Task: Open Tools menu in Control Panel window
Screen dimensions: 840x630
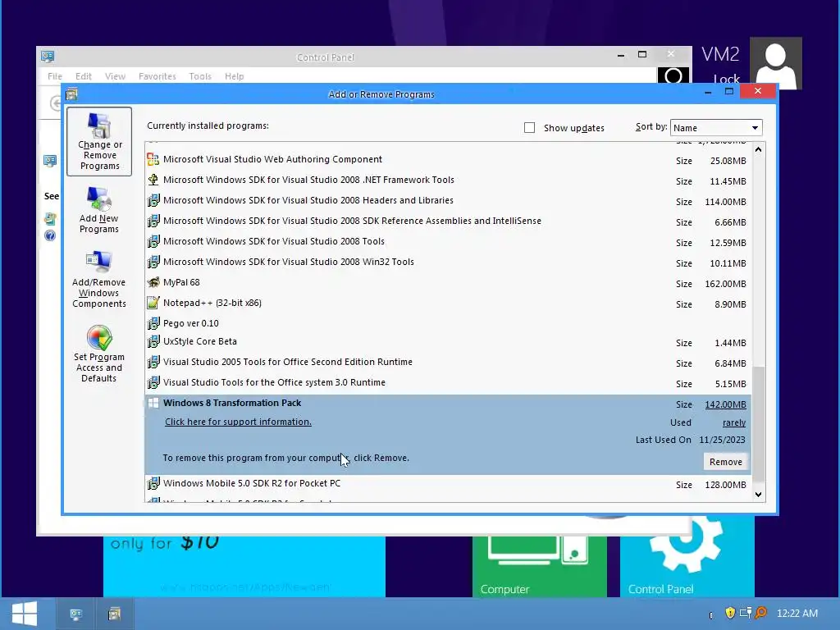Action: pos(200,76)
